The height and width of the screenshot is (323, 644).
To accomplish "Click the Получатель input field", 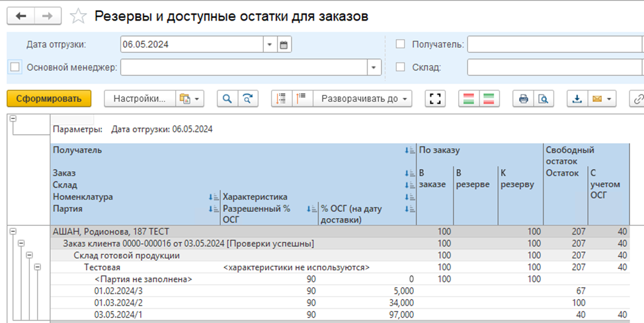I will [554, 45].
